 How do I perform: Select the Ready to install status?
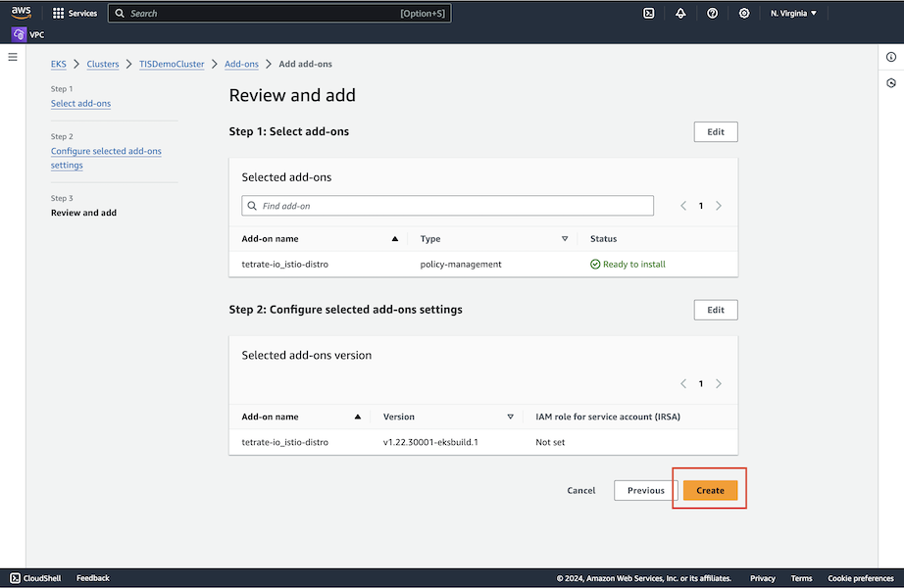(628, 264)
